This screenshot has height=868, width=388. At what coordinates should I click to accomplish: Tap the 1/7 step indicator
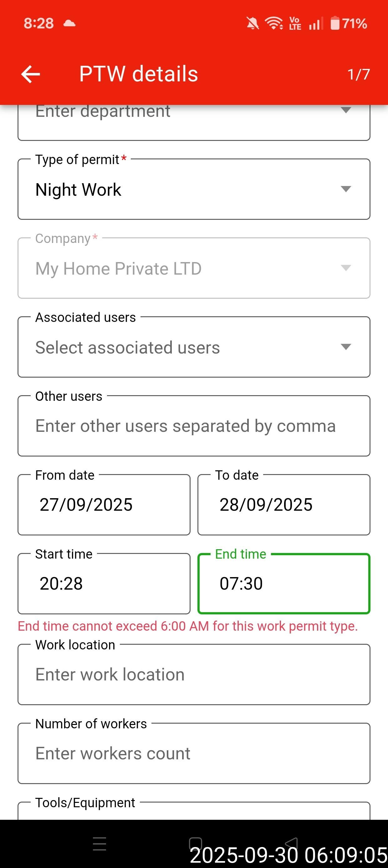358,75
